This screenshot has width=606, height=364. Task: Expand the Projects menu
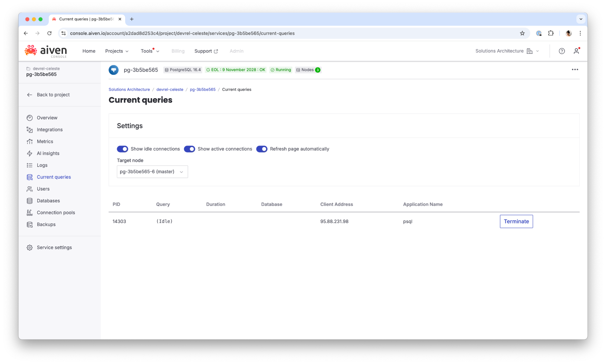(117, 51)
